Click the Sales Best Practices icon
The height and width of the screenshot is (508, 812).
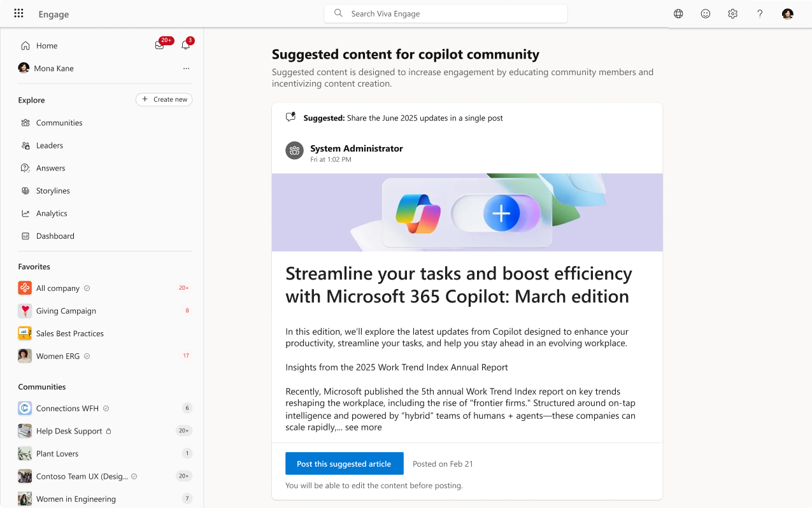pos(25,334)
